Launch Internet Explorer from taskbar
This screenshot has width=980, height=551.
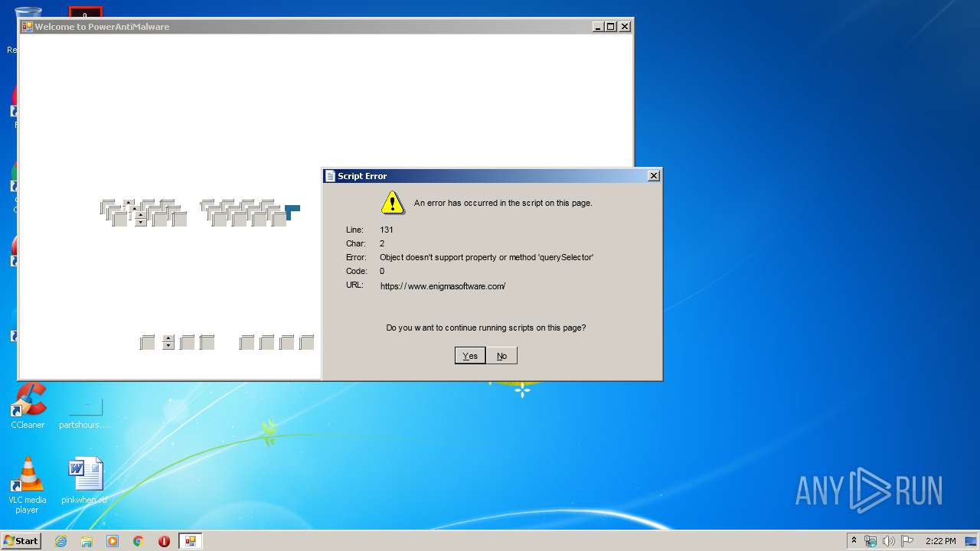60,541
